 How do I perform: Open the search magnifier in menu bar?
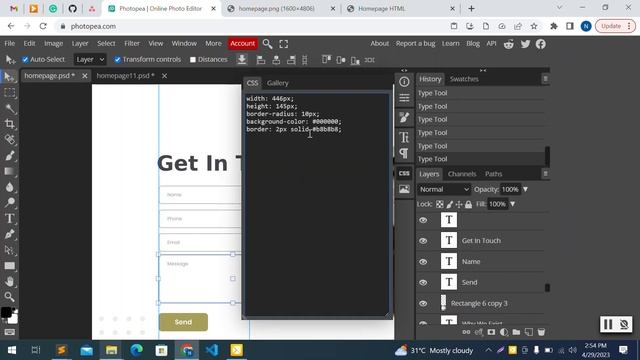(x=267, y=44)
